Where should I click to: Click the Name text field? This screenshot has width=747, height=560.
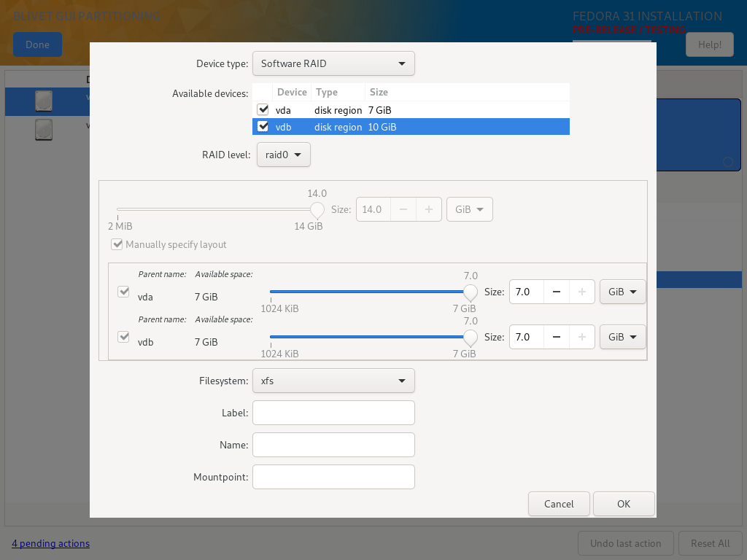pyautogui.click(x=333, y=445)
